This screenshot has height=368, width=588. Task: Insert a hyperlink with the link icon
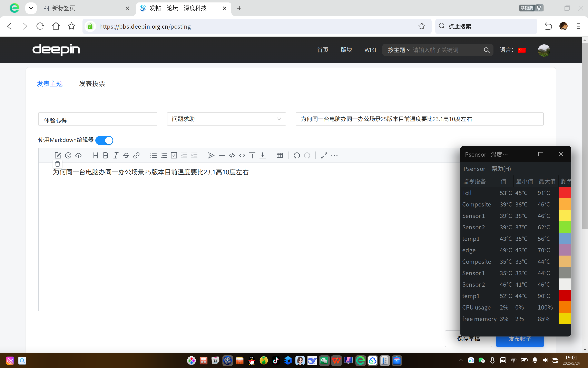136,155
